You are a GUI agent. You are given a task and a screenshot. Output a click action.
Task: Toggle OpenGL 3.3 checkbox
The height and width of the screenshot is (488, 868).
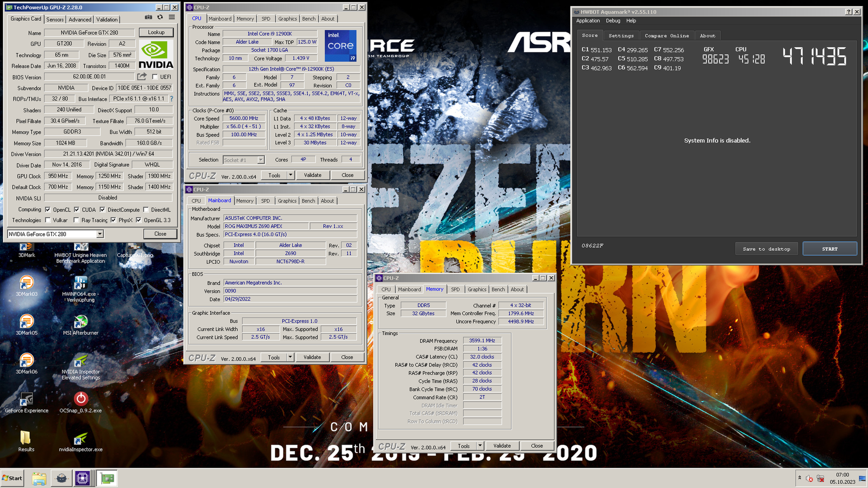(x=139, y=220)
